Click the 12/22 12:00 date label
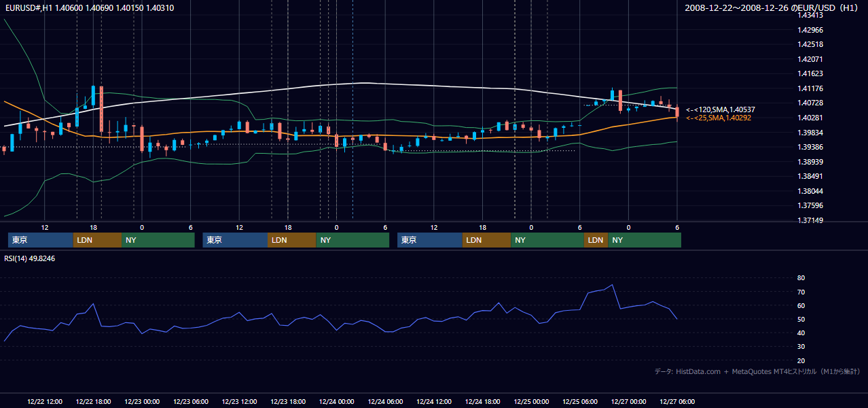The image size is (868, 408). [45, 402]
